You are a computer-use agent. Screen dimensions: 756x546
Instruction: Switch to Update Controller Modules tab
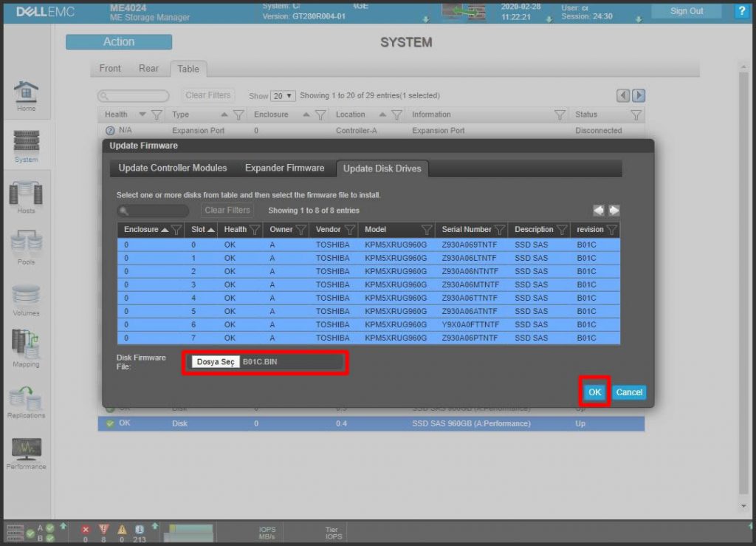tap(173, 168)
